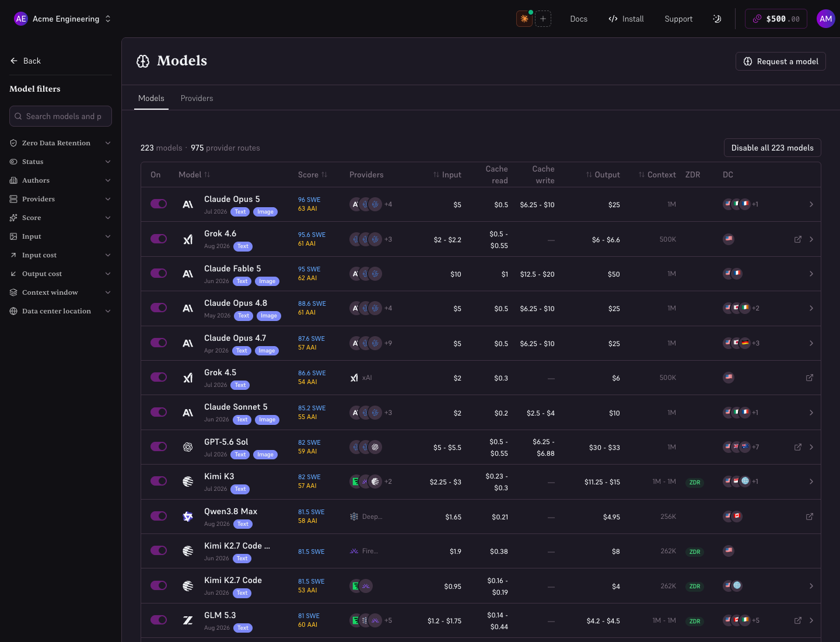The height and width of the screenshot is (642, 840).
Task: Toggle the Grok 4.5 switch
Action: 159,377
